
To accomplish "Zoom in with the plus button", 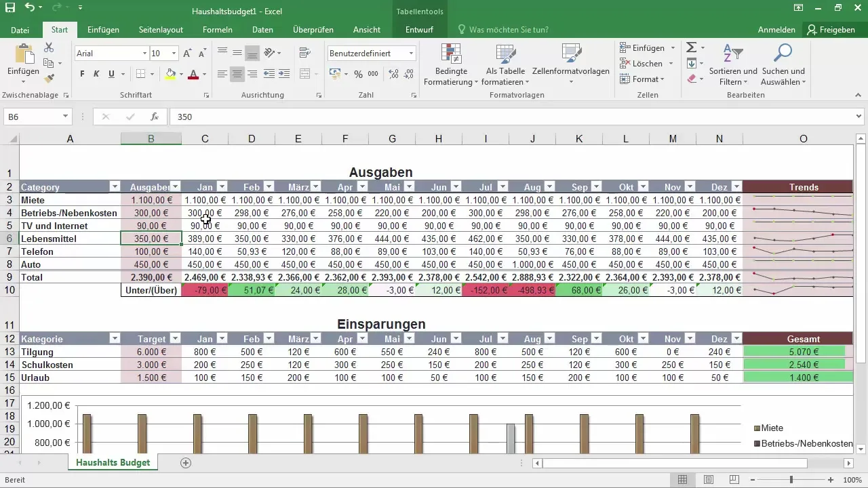I will (x=832, y=479).
